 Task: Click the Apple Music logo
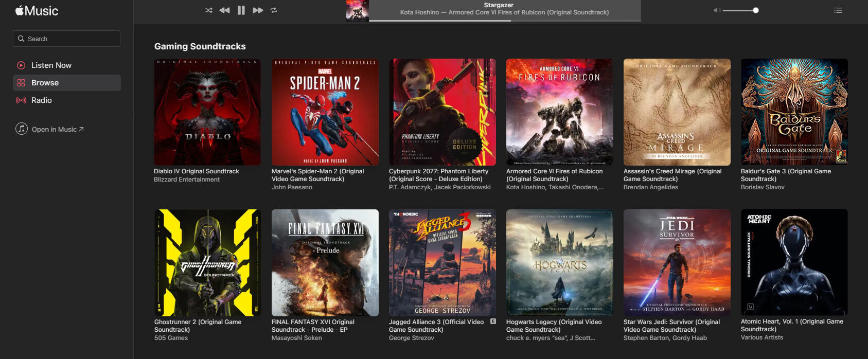click(x=37, y=11)
